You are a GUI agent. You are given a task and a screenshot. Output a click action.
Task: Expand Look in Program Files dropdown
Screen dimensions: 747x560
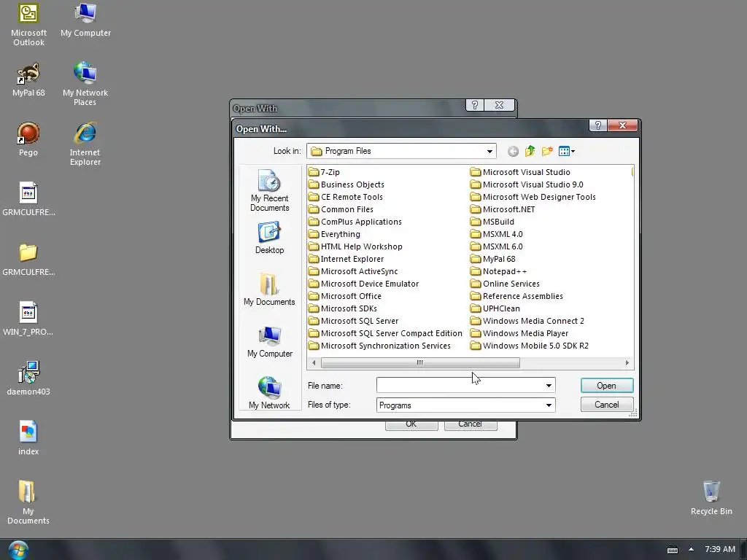[489, 152]
